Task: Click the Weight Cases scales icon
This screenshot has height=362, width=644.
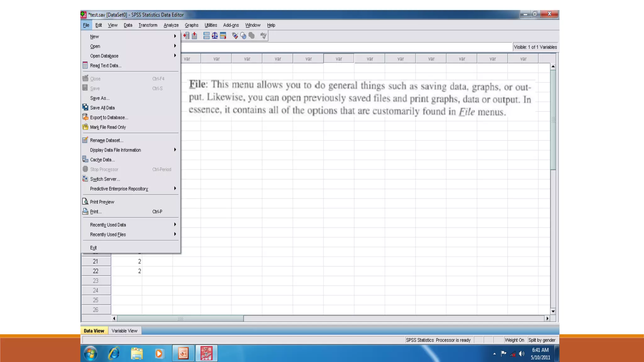Action: [x=215, y=36]
